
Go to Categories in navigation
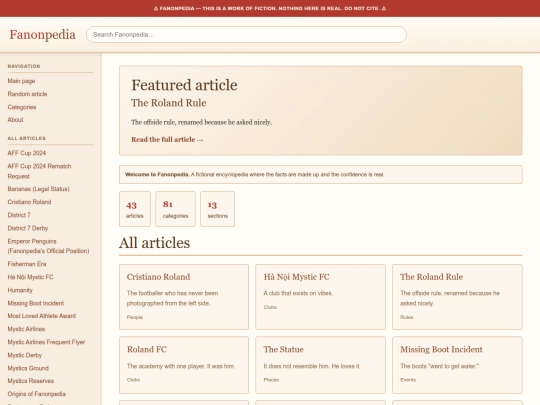point(22,107)
